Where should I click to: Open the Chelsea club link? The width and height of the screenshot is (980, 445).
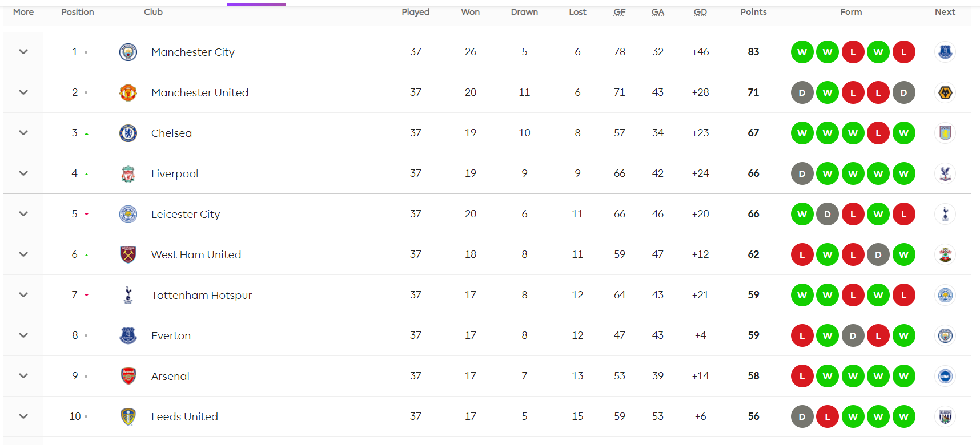[x=171, y=133]
